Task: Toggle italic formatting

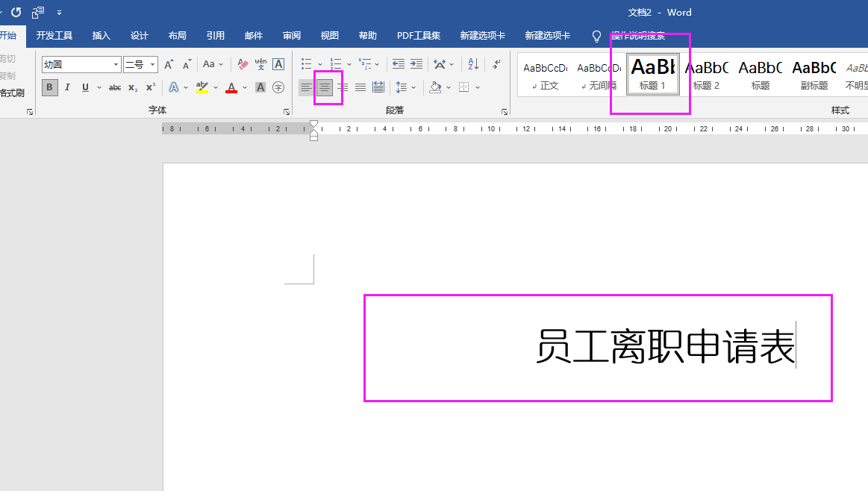Action: click(x=67, y=87)
